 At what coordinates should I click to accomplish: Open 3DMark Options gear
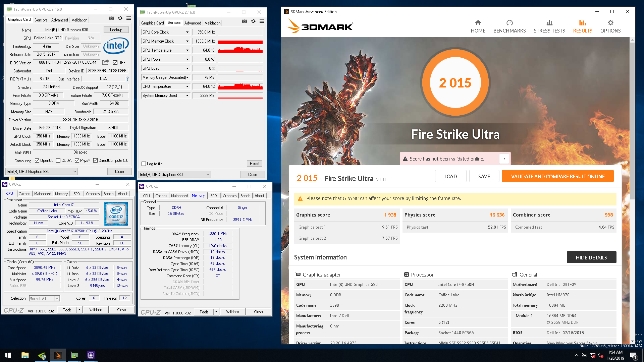tap(610, 26)
